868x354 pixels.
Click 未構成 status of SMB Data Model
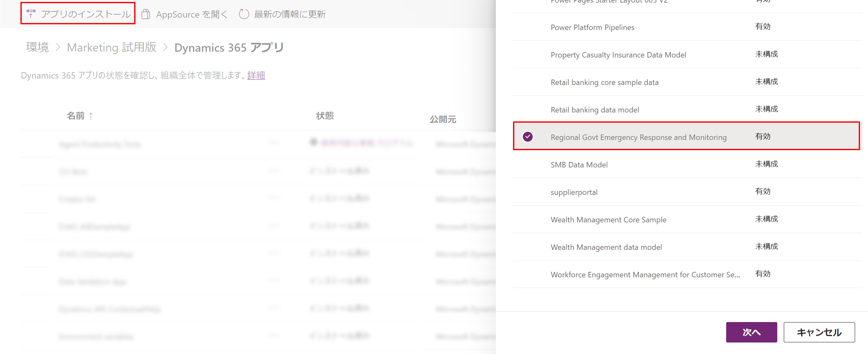click(766, 164)
